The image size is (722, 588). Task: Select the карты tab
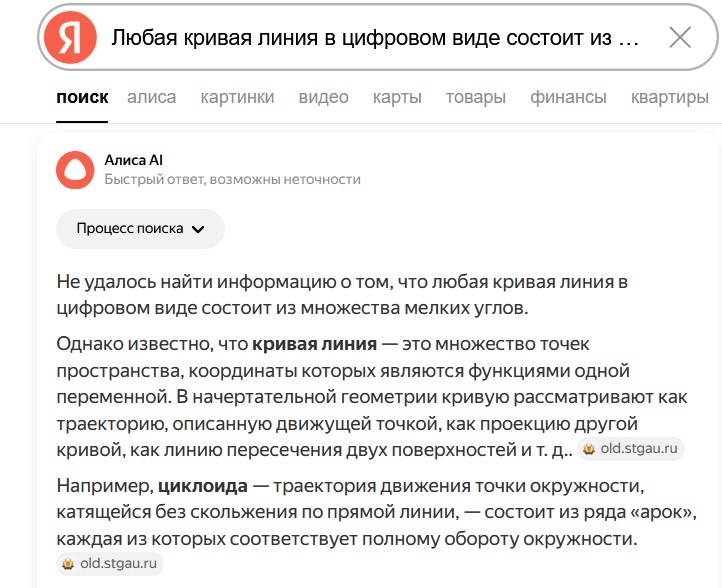[397, 97]
